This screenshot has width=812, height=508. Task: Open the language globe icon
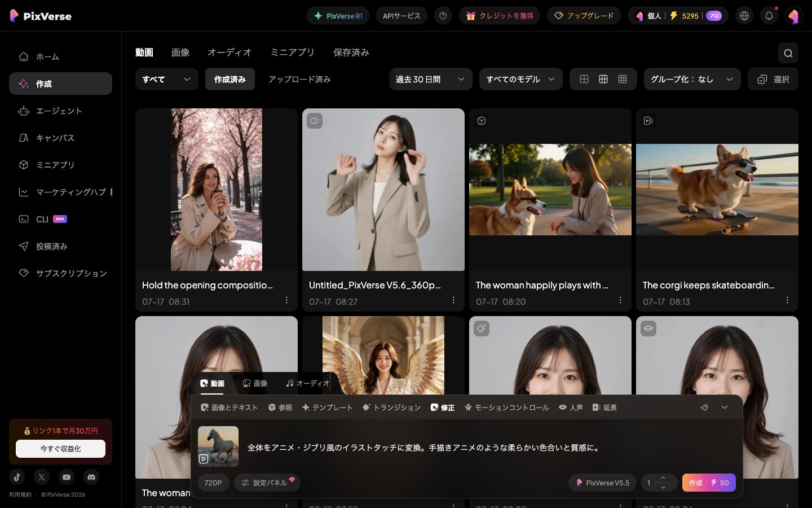(744, 16)
